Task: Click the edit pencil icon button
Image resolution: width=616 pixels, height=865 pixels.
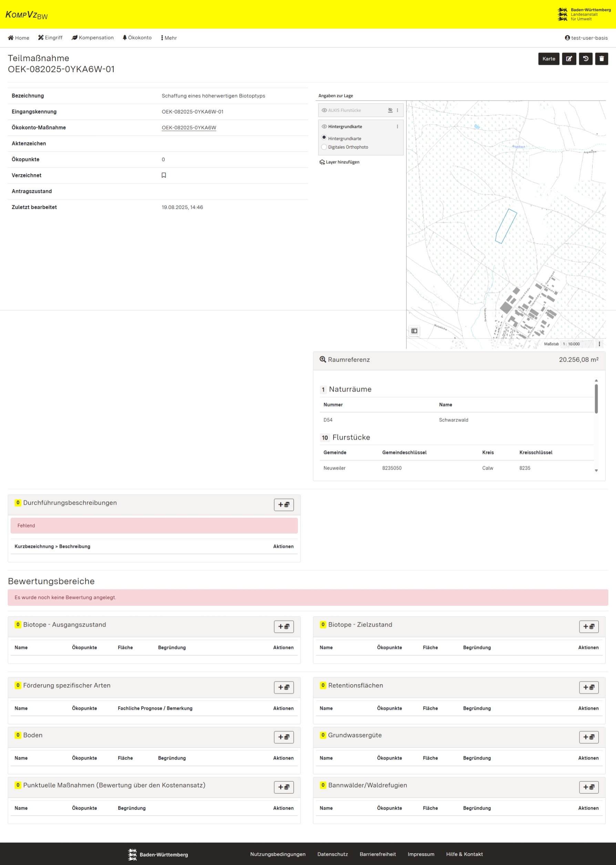Action: 568,59
